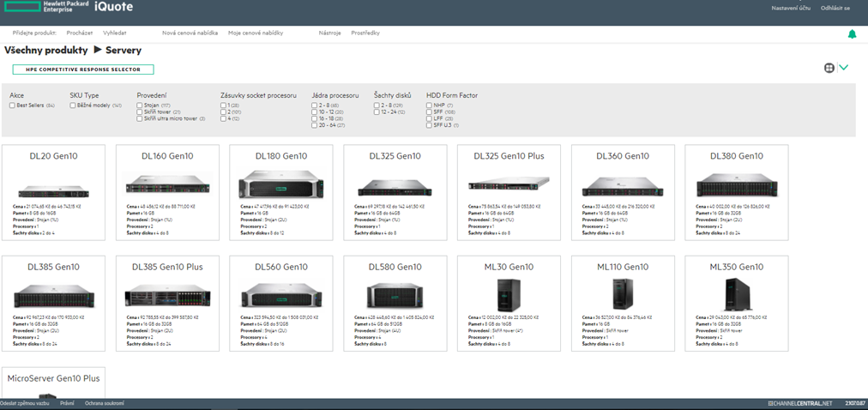The width and height of the screenshot is (868, 410).
Task: Check the Stojan form factor filter
Action: (140, 106)
